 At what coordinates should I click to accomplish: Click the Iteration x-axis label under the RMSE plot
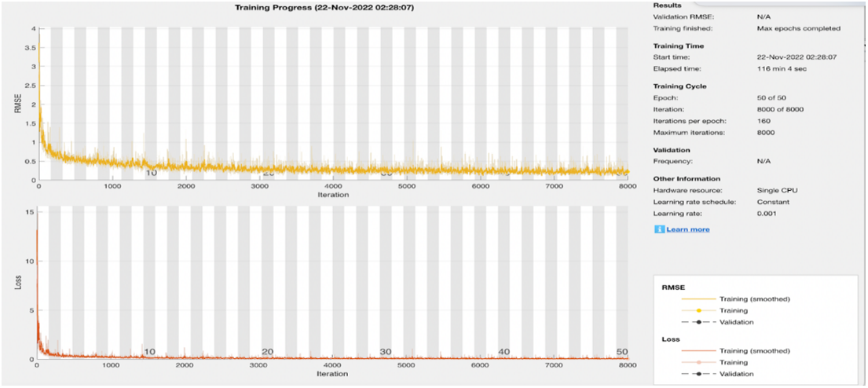click(333, 196)
